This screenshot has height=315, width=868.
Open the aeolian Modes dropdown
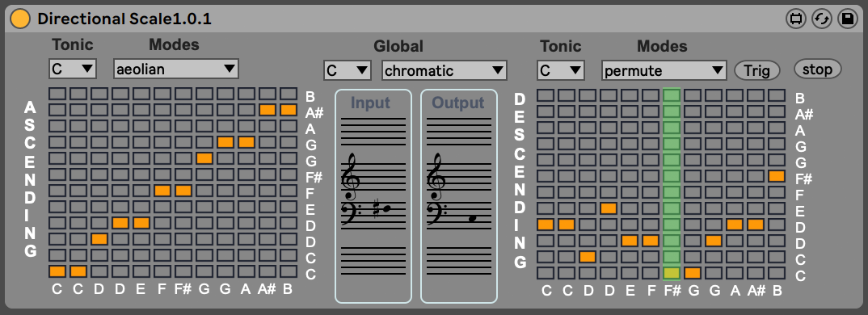click(x=176, y=69)
